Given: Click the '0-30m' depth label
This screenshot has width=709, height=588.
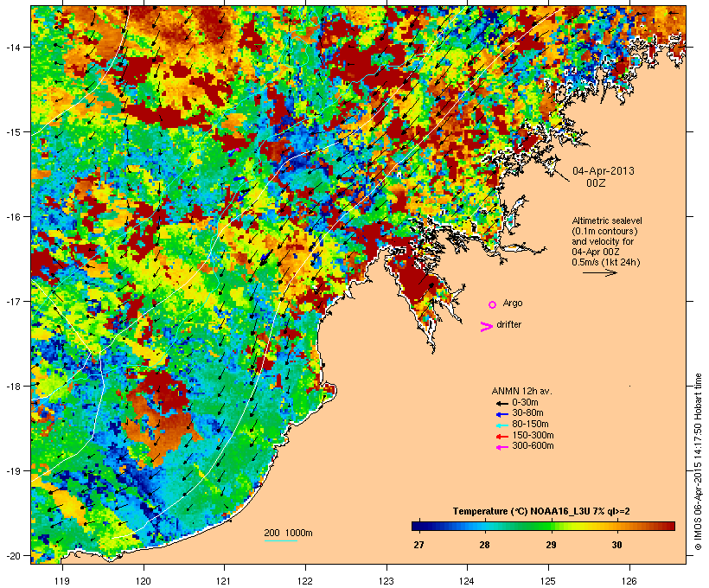Looking at the screenshot, I should tap(525, 402).
